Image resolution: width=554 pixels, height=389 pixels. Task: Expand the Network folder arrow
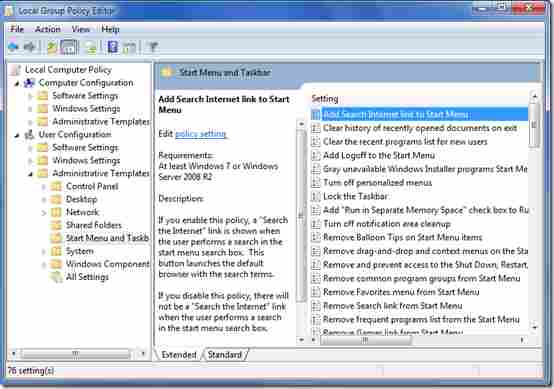[x=44, y=213]
